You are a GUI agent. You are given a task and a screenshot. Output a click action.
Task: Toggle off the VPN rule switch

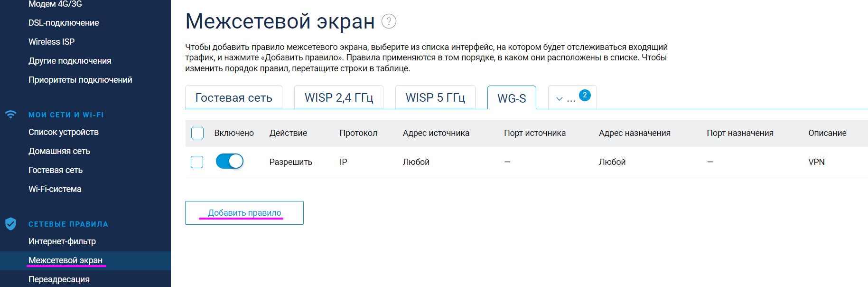[x=230, y=162]
